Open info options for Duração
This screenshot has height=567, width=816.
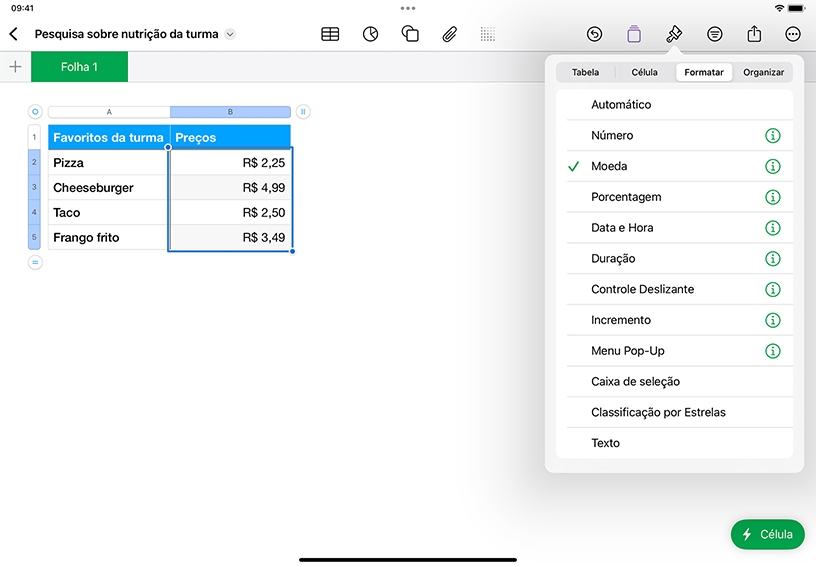point(773,259)
